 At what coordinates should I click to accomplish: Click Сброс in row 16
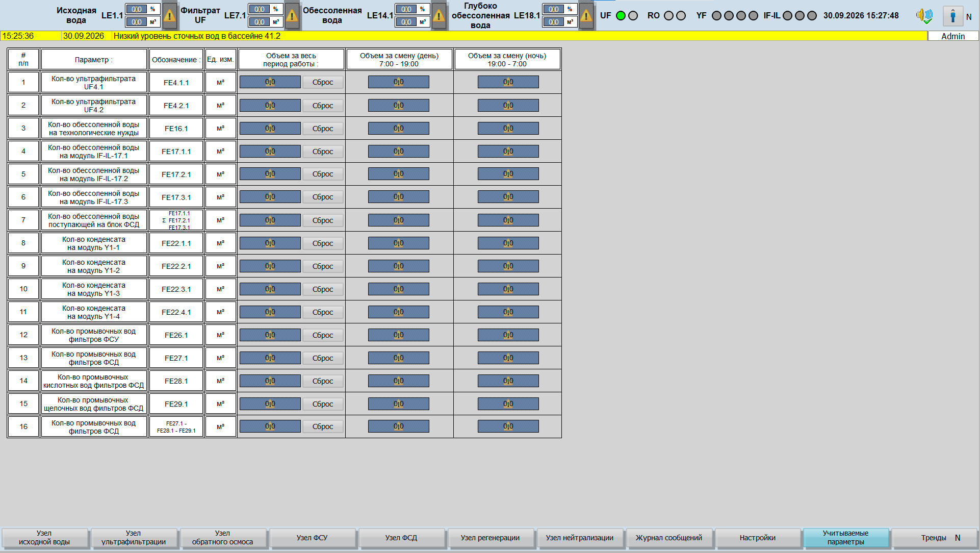pos(323,426)
